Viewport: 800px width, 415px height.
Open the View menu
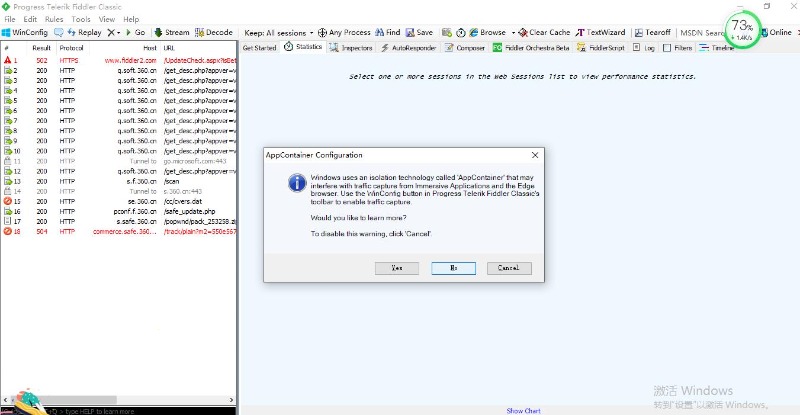(x=107, y=19)
